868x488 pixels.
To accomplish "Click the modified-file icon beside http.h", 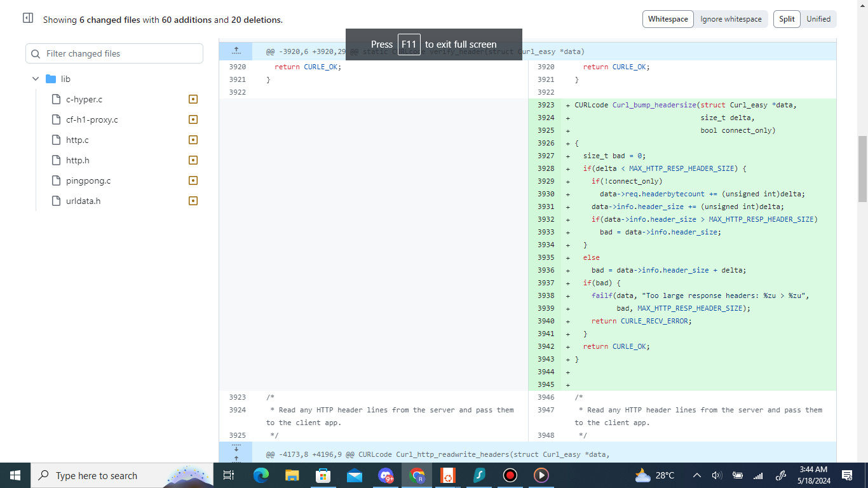I will (x=193, y=160).
